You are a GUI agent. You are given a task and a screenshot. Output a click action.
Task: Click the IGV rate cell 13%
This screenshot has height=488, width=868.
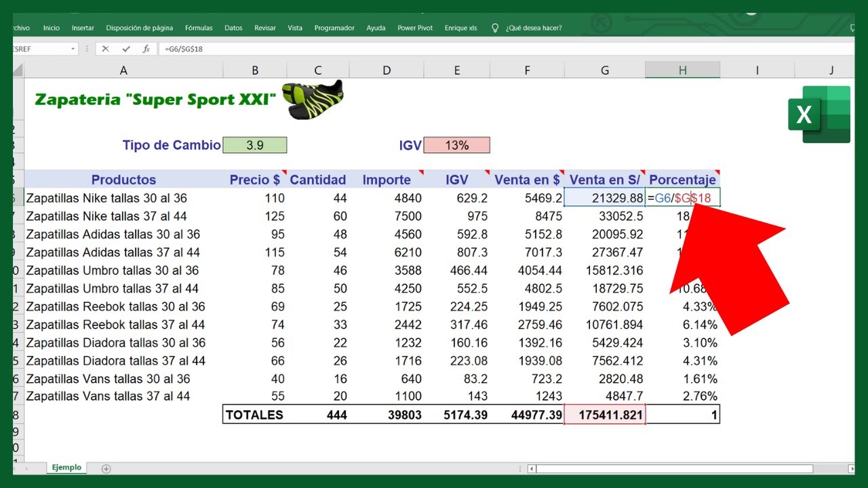[x=457, y=145]
